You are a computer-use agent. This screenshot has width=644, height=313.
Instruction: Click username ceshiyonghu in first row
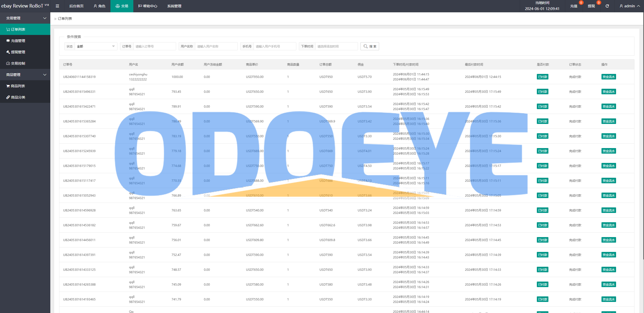point(138,74)
